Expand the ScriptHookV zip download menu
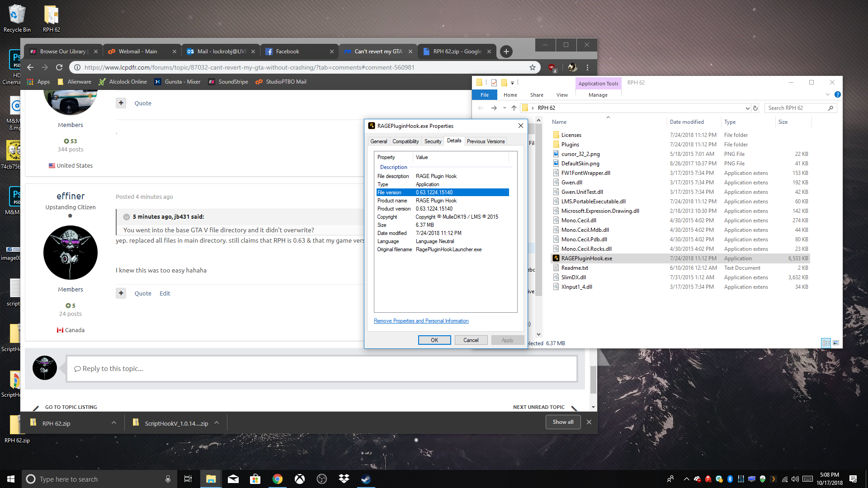Viewport: 868px width, 488px height. [x=217, y=423]
